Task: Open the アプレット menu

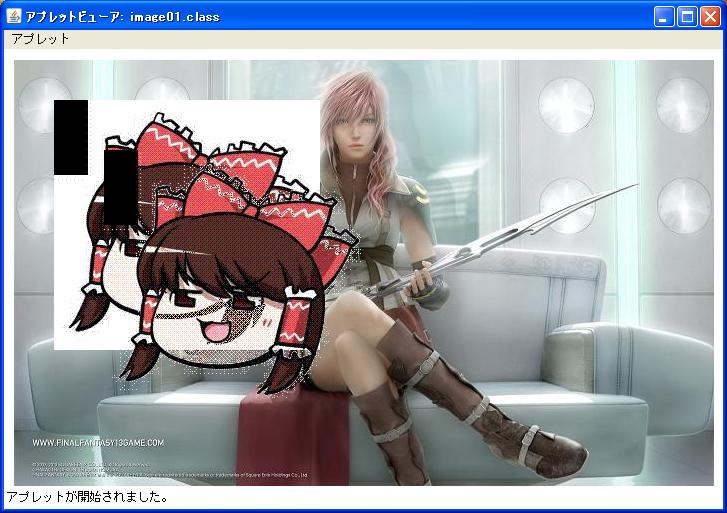Action: (x=40, y=39)
